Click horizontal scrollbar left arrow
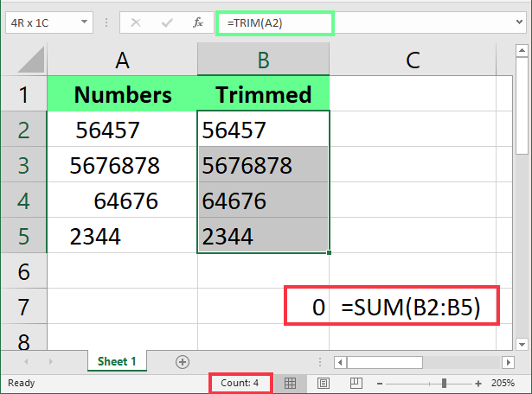This screenshot has height=394, width=532. (x=340, y=362)
